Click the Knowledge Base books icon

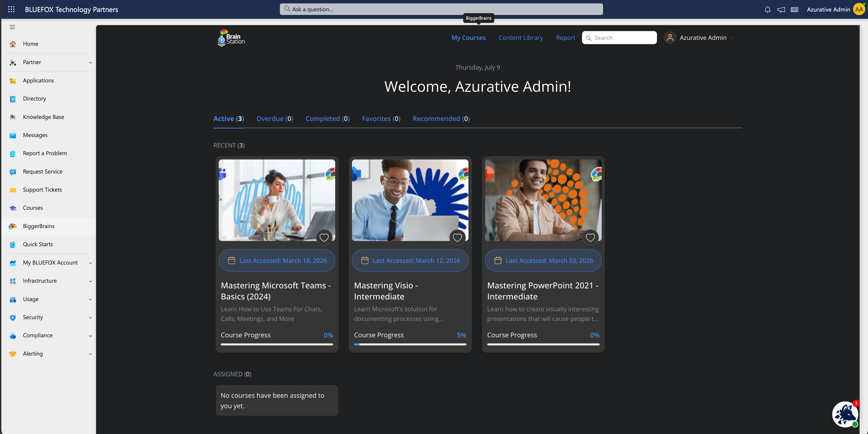(13, 117)
